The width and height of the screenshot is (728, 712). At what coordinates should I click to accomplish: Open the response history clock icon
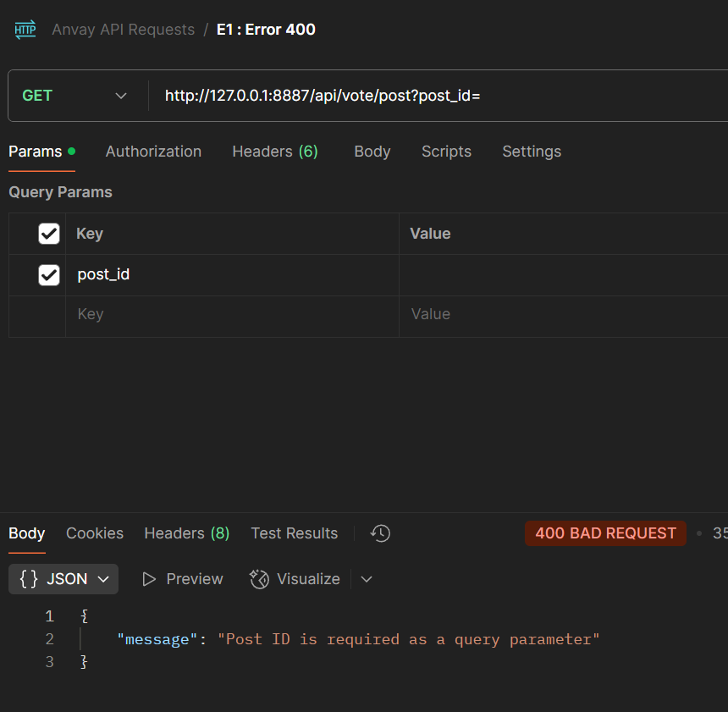tap(379, 533)
